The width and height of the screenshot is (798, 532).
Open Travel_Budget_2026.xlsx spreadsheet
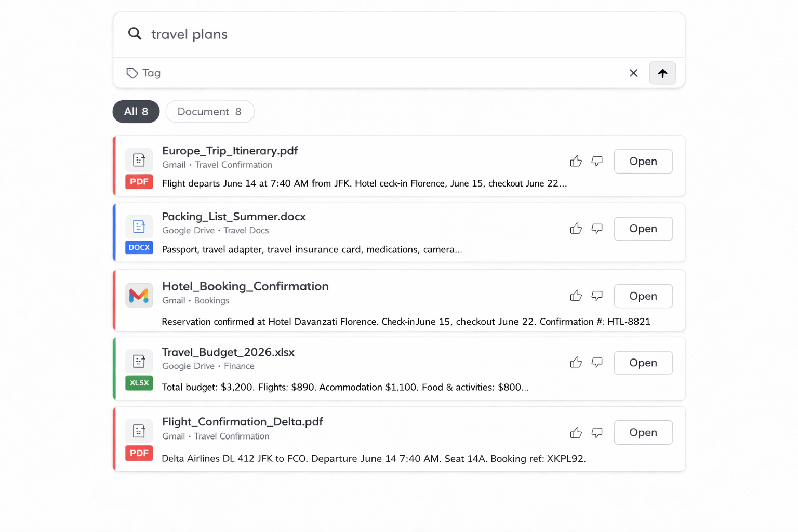coord(643,363)
